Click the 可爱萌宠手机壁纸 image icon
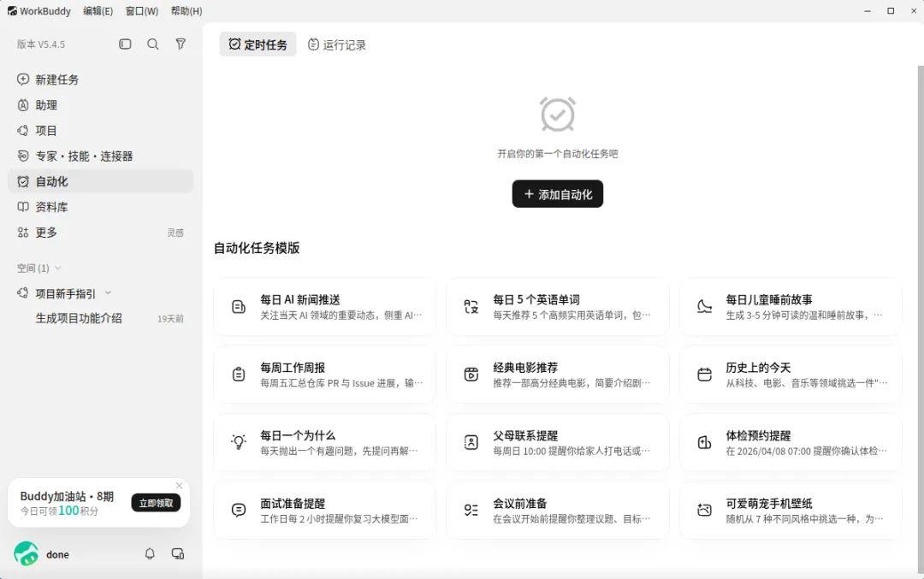This screenshot has height=579, width=924. (x=704, y=510)
